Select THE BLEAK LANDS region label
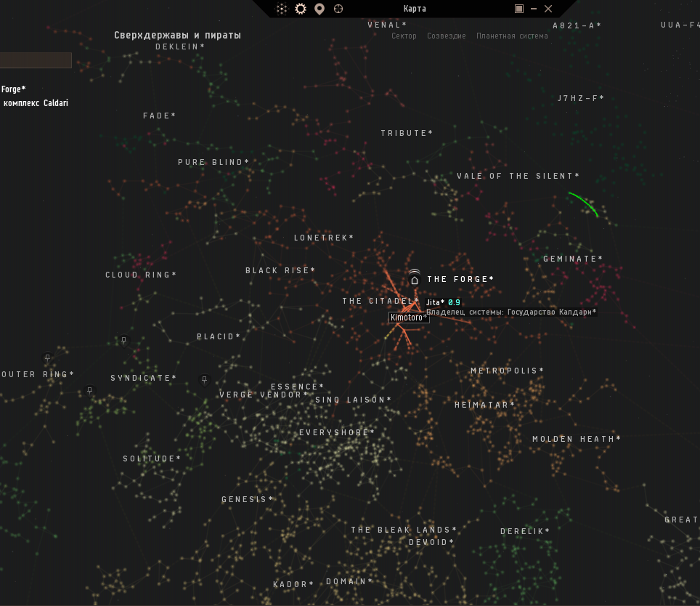This screenshot has width=700, height=606. [404, 530]
